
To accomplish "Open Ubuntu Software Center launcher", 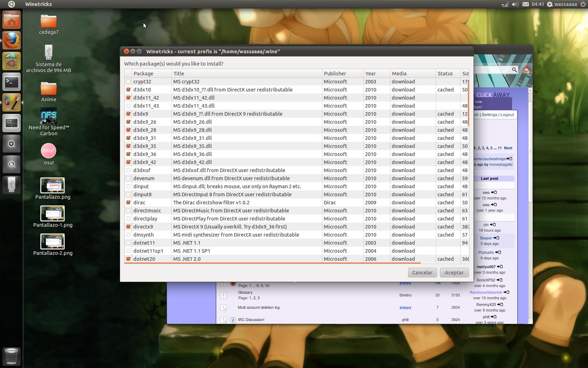I will [x=12, y=61].
